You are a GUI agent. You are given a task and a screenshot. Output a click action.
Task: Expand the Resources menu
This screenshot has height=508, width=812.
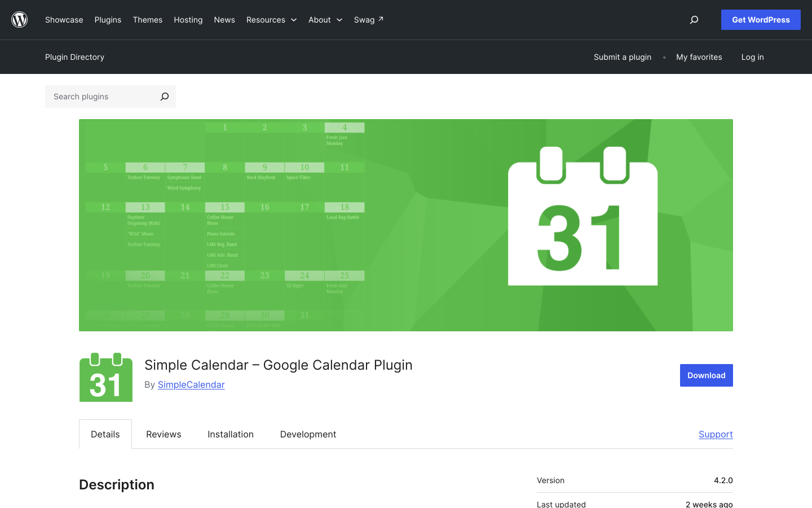coord(271,20)
